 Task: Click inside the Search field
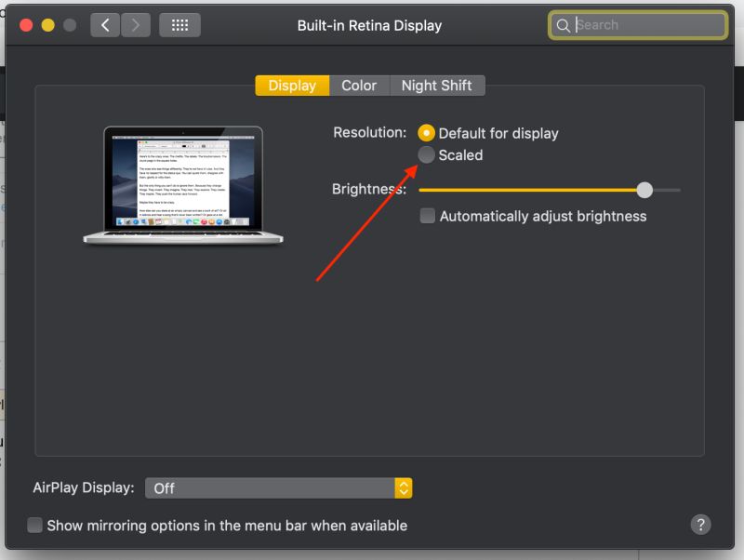637,25
